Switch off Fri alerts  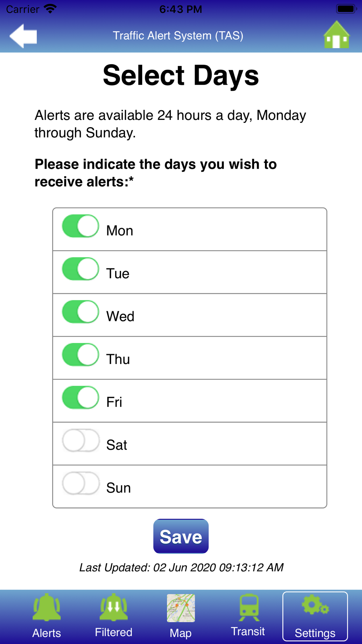coord(80,397)
